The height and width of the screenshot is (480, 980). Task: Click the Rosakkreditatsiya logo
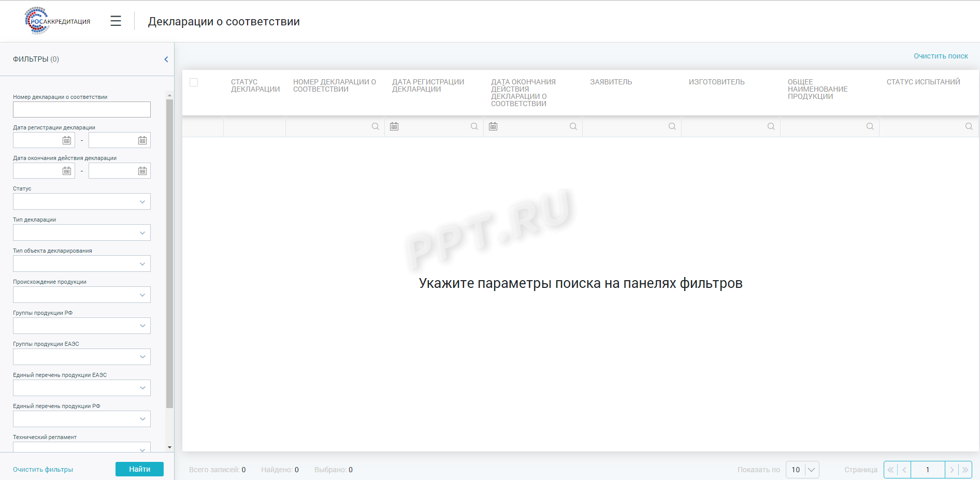tap(57, 21)
